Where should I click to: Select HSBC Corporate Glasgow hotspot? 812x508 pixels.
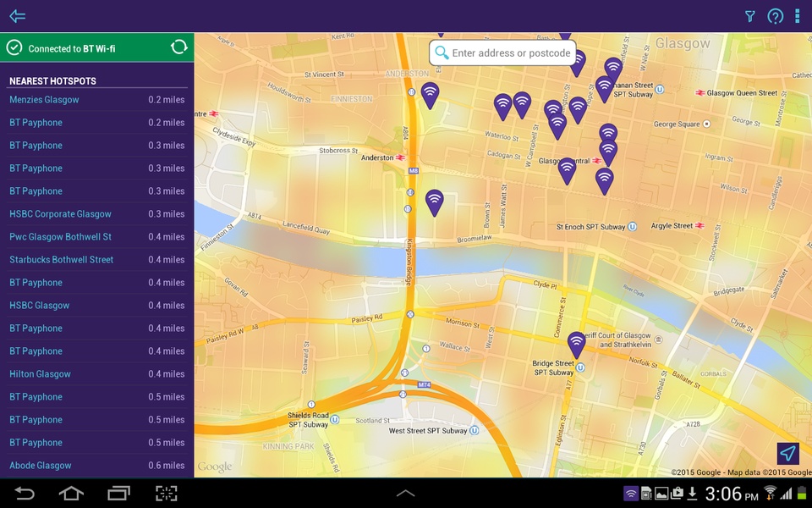(x=96, y=213)
